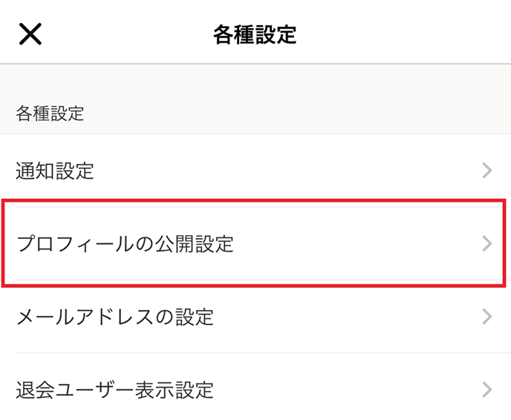511x420 pixels.
Task: Open 通知設定 menu item
Action: (56, 171)
